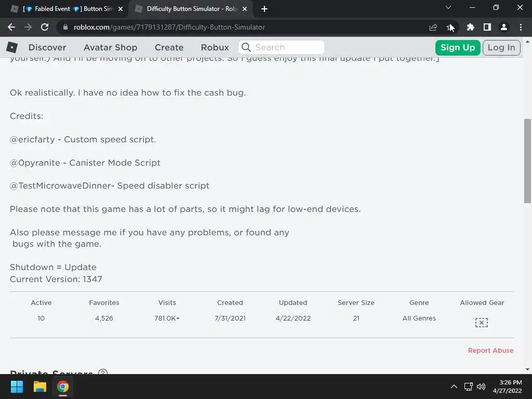Viewport: 532px width, 399px height.
Task: Open the Chrome three-dot menu
Action: click(521, 27)
